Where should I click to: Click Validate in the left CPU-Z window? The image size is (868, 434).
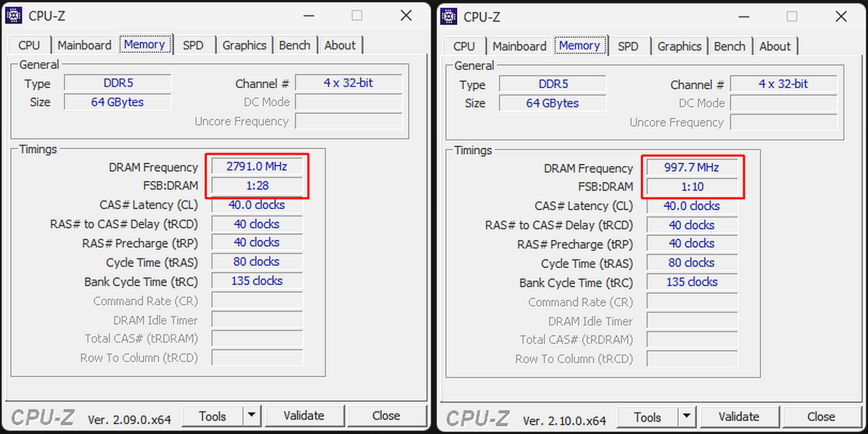click(304, 415)
